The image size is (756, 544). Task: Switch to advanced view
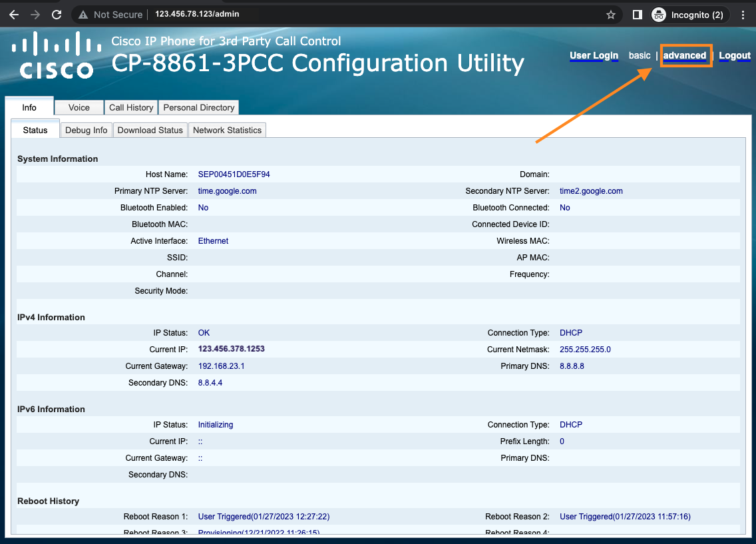point(685,55)
